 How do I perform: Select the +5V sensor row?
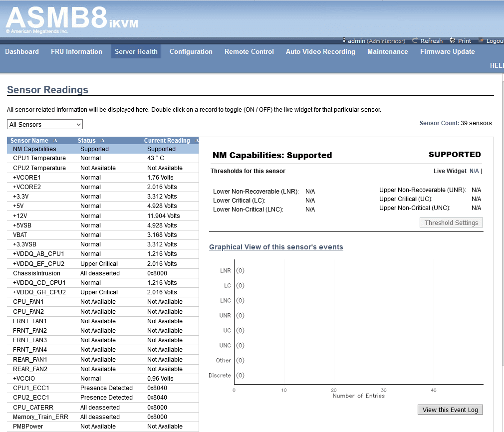[103, 206]
